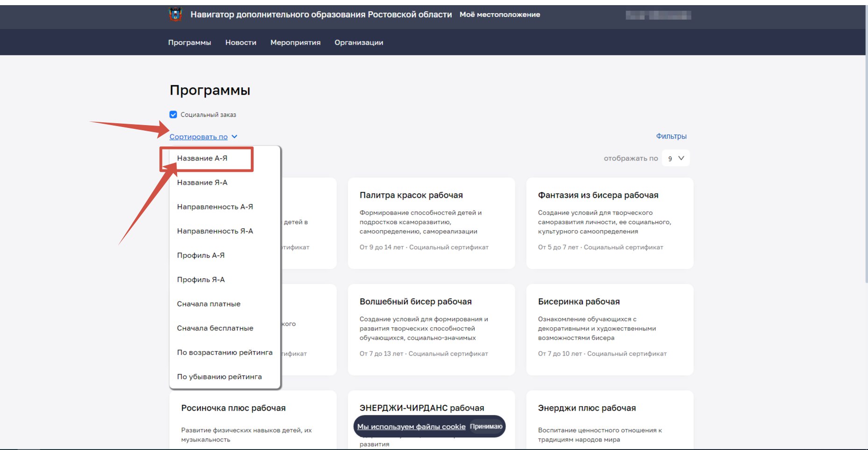Sort by По убыванию рейтинга

click(x=219, y=377)
